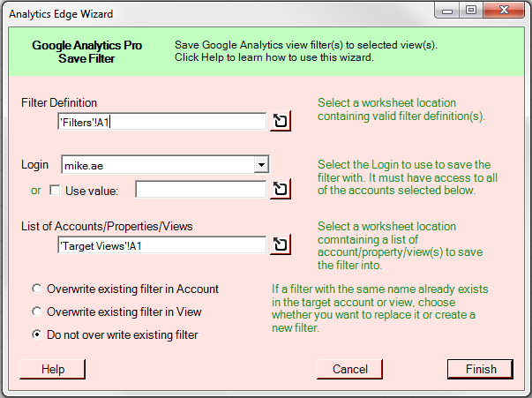Click the 'List of Accounts/Properties/Views' label
Viewport: 532px width, 398px height.
coord(107,226)
